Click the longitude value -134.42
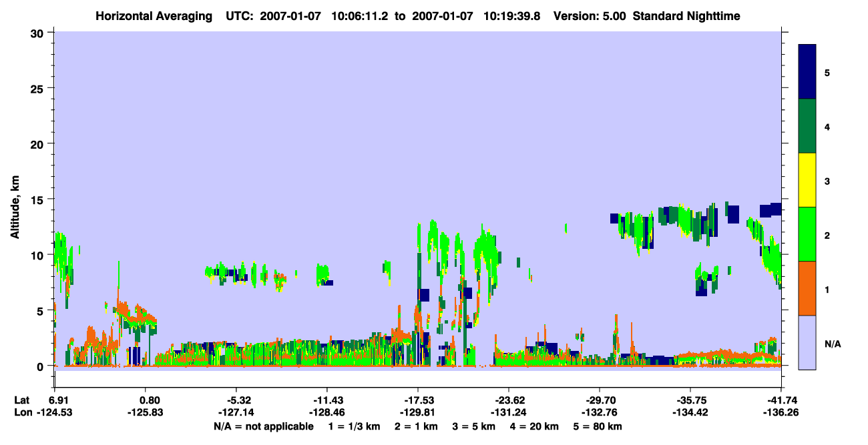 click(x=690, y=413)
